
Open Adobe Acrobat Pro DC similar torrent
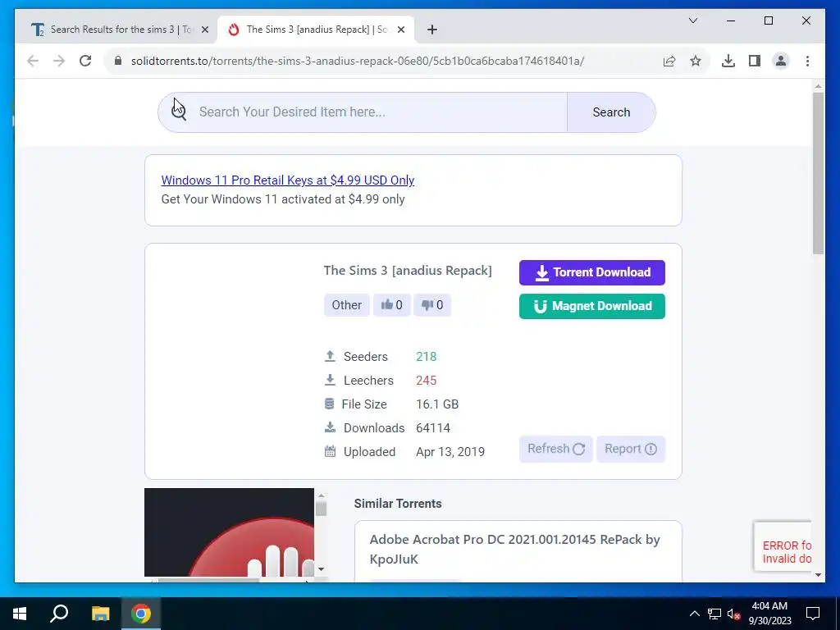(514, 549)
